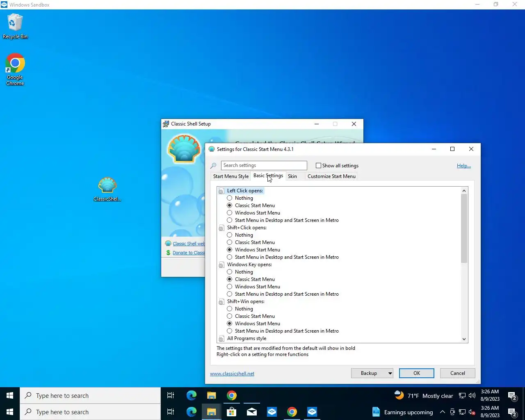This screenshot has height=420, width=525.
Task: Click the settings icon beside Shift+Win opens
Action: [221, 301]
